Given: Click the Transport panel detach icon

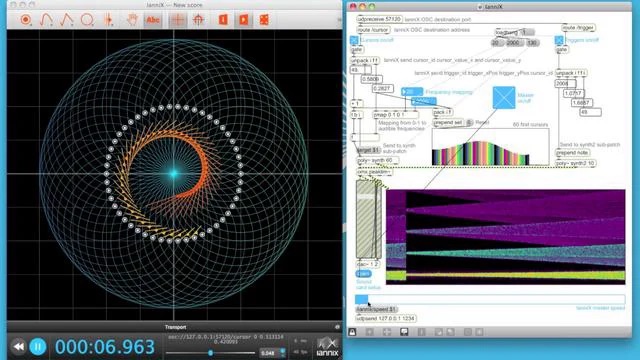Looking at the screenshot, I should click(337, 327).
